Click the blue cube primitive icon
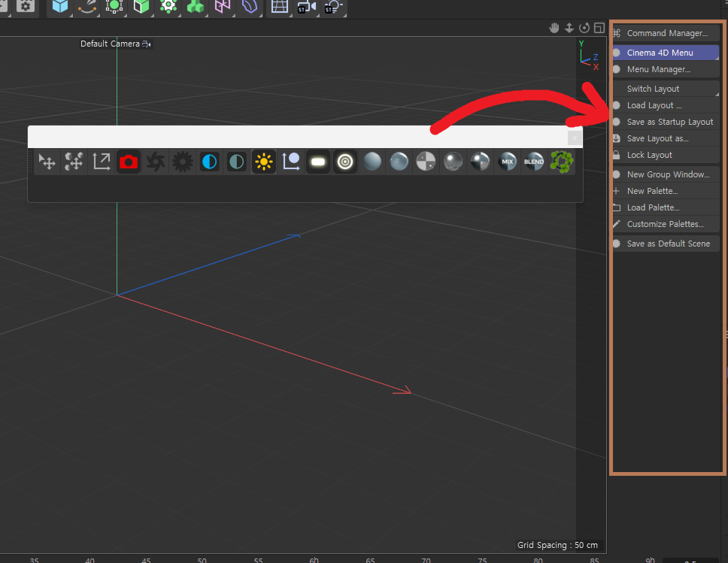 [x=60, y=7]
